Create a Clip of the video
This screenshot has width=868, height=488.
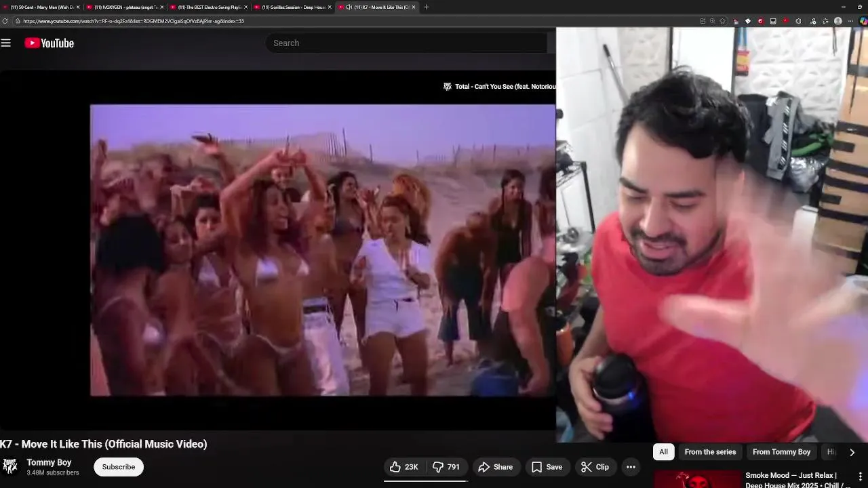pyautogui.click(x=595, y=467)
